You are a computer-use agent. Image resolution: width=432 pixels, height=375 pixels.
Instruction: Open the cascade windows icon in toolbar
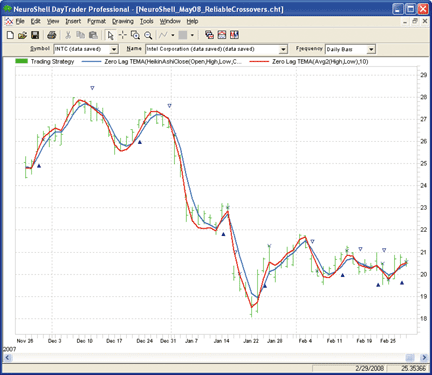209,35
